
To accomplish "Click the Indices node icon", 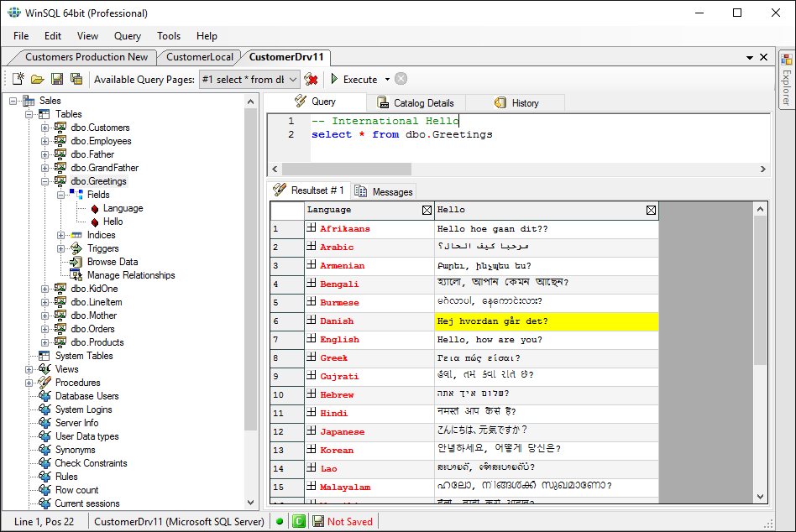I will pyautogui.click(x=76, y=235).
